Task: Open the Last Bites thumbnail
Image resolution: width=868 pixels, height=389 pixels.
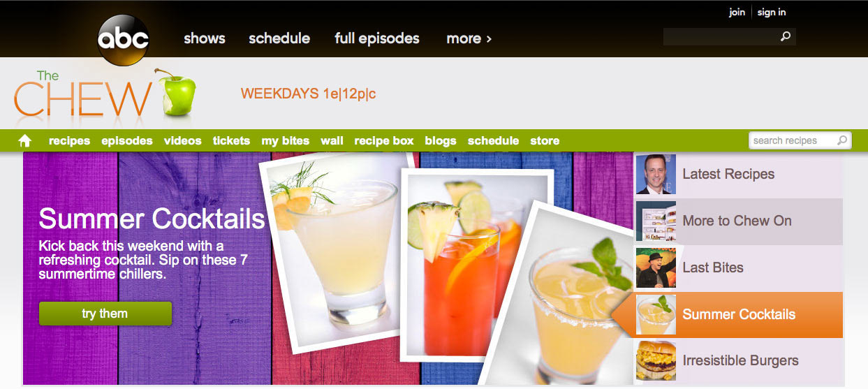Action: [x=656, y=267]
